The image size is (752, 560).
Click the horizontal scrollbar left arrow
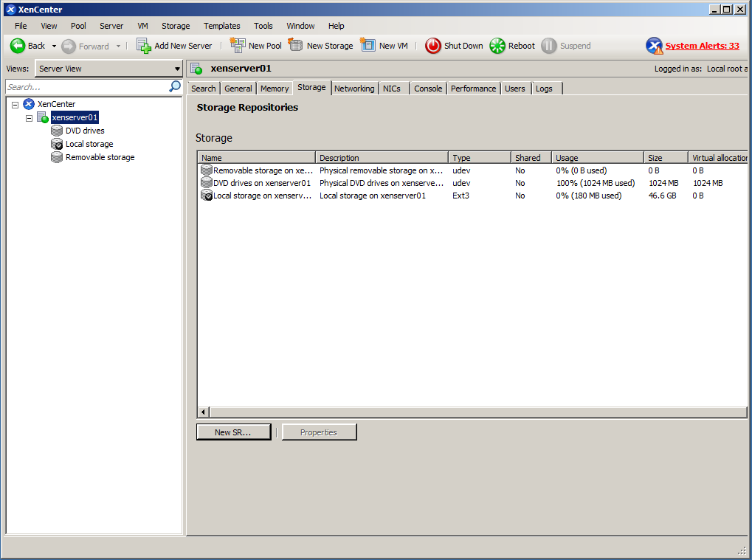point(204,412)
